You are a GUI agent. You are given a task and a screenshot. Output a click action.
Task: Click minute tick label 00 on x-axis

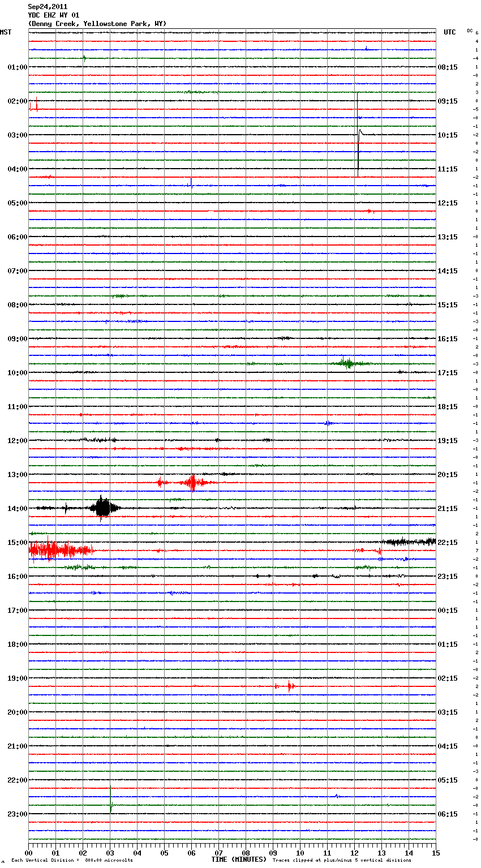28,853
